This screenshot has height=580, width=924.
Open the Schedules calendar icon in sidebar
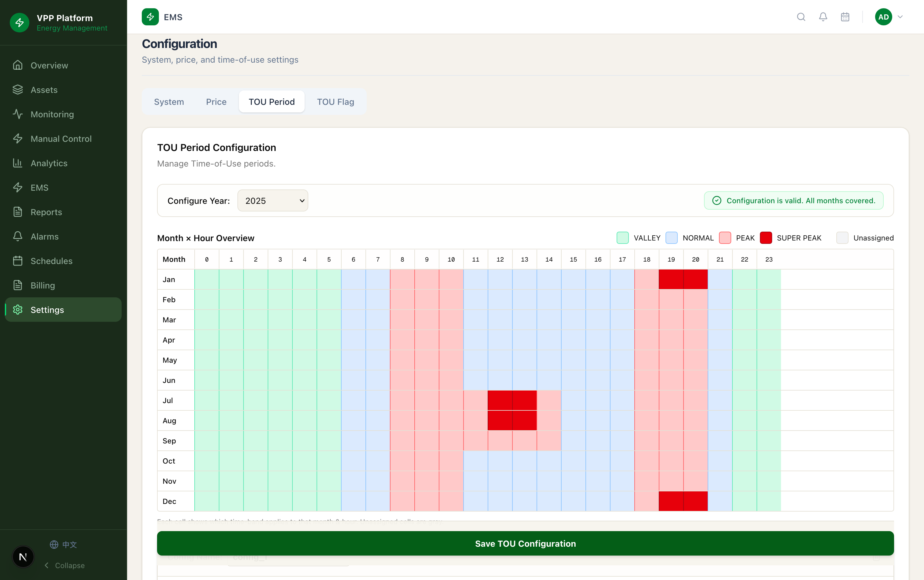coord(18,261)
